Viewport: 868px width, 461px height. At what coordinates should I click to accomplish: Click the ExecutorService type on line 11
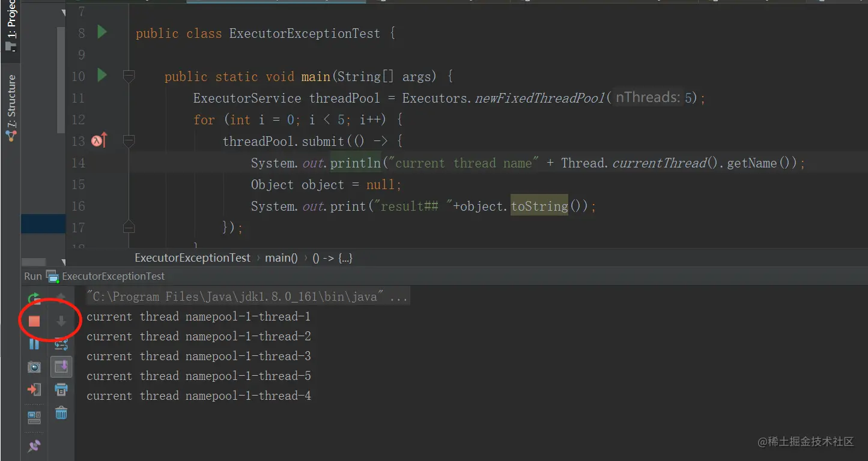pos(247,98)
